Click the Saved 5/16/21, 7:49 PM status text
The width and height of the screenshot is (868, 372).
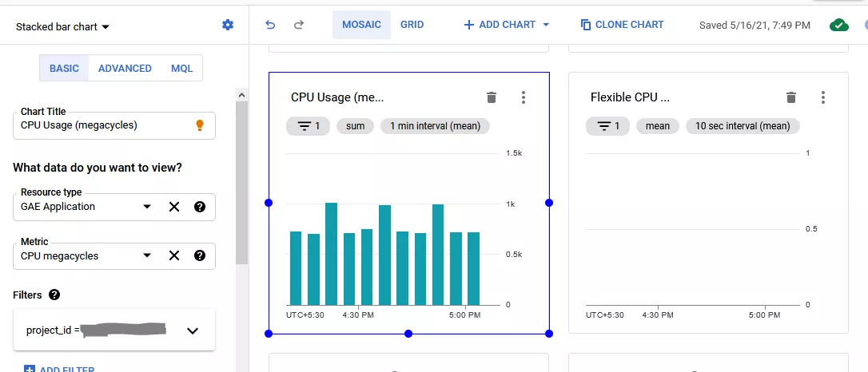pyautogui.click(x=755, y=25)
